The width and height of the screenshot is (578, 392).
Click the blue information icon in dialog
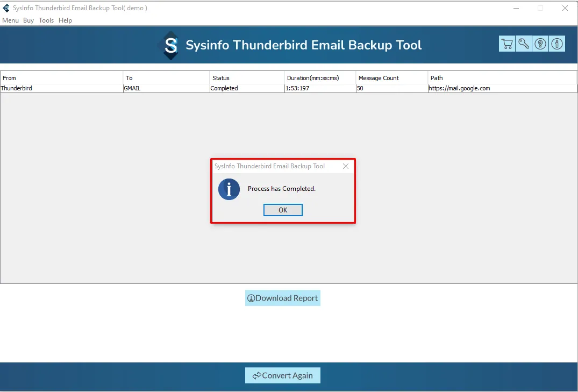pos(229,189)
